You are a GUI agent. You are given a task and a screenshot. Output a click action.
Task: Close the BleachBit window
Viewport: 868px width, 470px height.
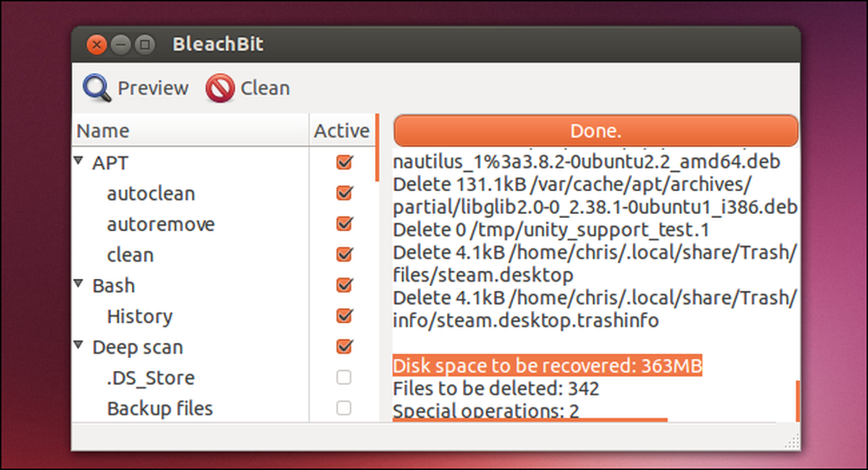97,44
